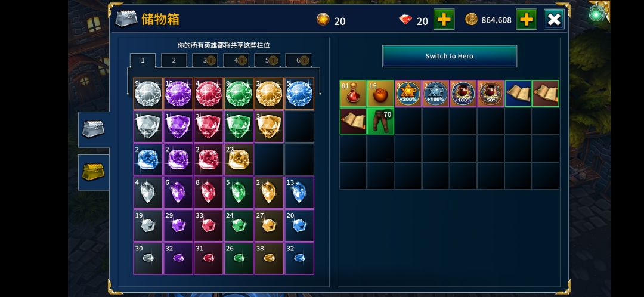
Task: Choose the +50% gold bag boost
Action: tap(490, 93)
